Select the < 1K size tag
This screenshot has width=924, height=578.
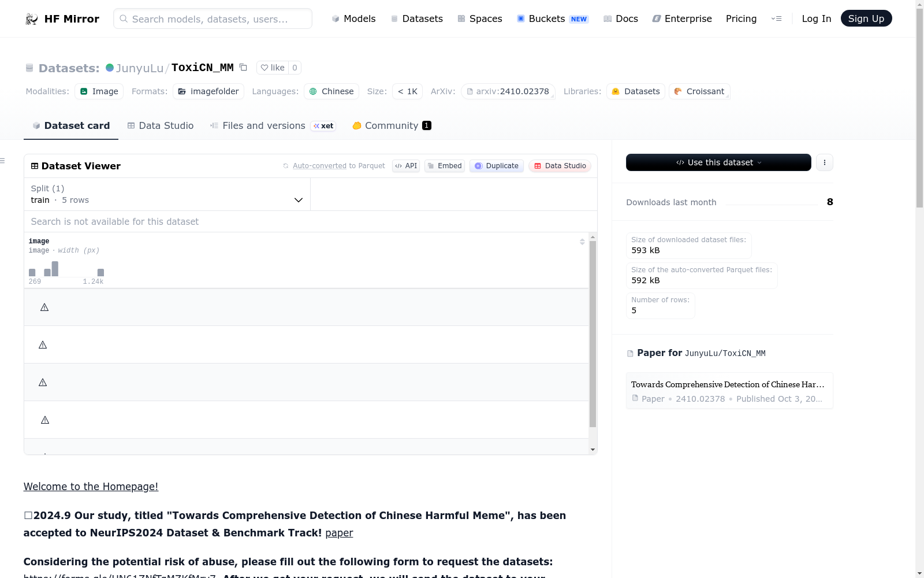point(407,91)
